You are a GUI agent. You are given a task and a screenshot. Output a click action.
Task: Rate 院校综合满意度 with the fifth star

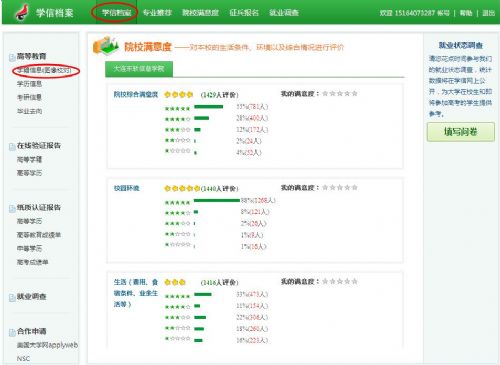point(355,93)
